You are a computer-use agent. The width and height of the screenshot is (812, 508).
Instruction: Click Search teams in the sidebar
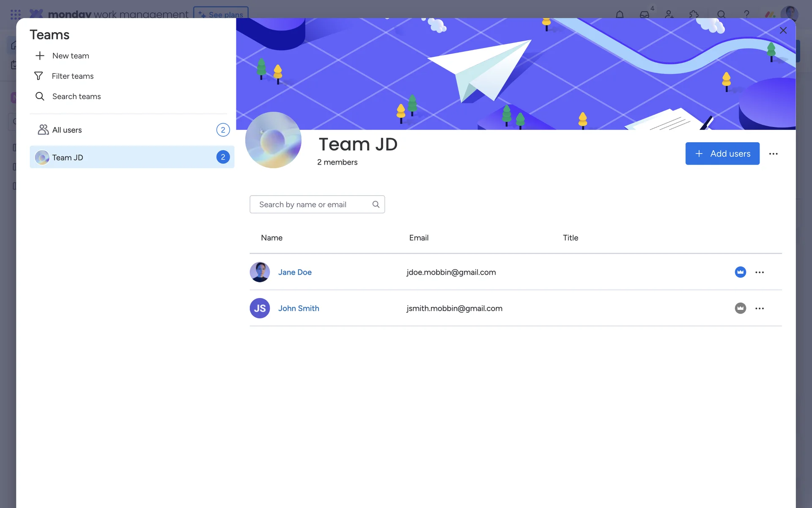(x=76, y=97)
